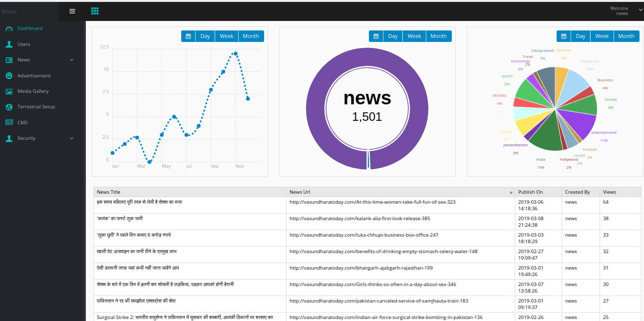Click the Media Gallery image icon
The width and height of the screenshot is (644, 321).
click(x=9, y=91)
